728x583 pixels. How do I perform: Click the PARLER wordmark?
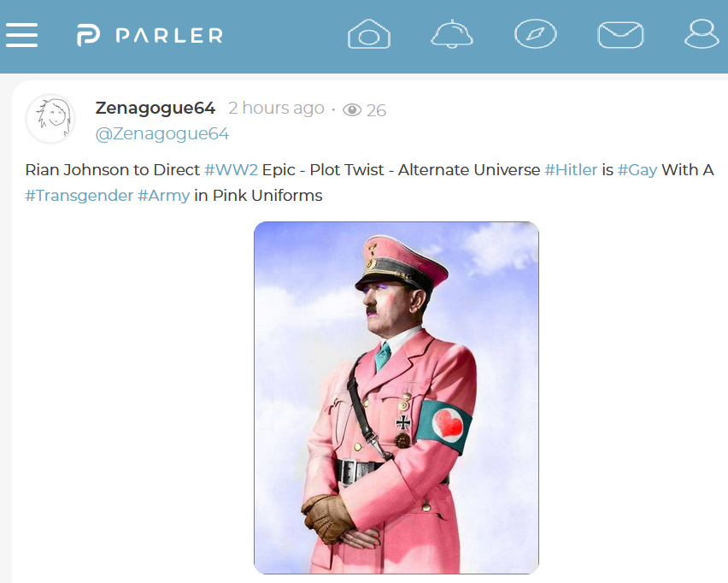(x=169, y=35)
